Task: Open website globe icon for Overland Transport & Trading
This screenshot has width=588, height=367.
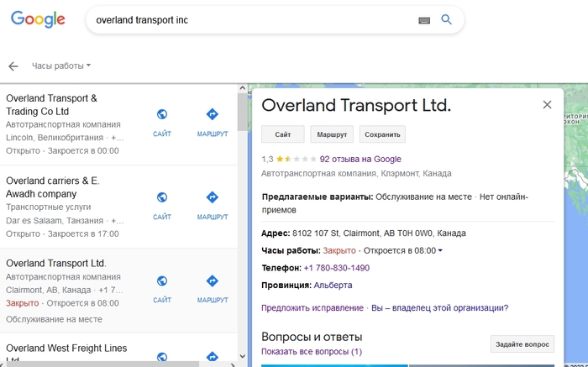Action: (x=162, y=114)
